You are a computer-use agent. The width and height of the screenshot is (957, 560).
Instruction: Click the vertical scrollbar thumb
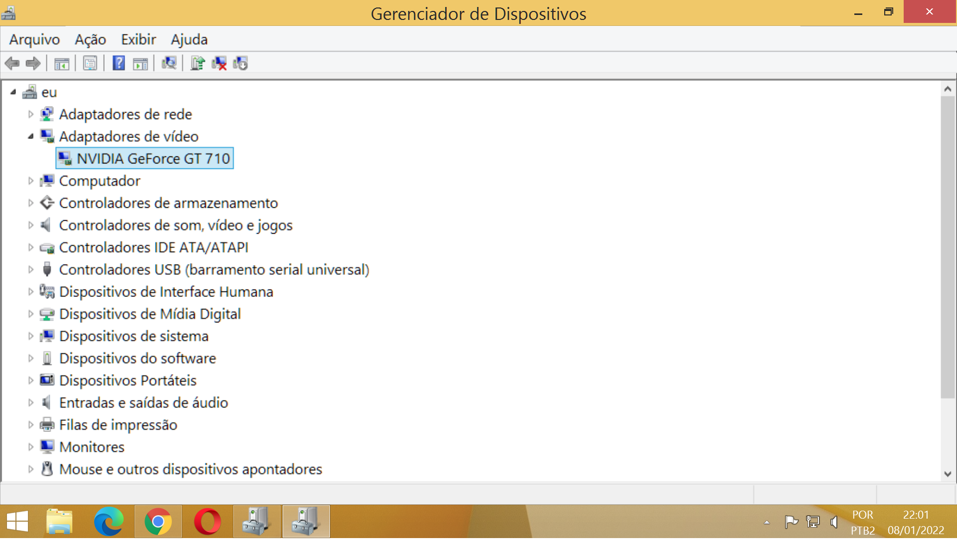948,248
